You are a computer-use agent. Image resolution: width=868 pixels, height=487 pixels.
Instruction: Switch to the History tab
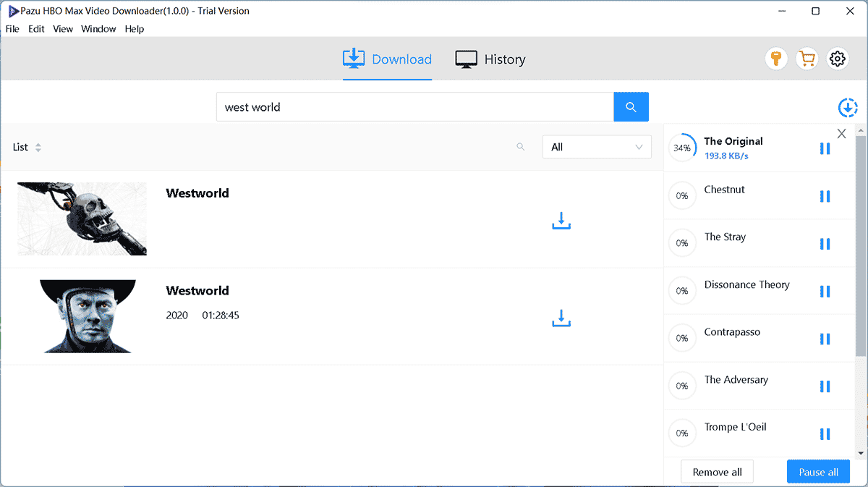(490, 59)
